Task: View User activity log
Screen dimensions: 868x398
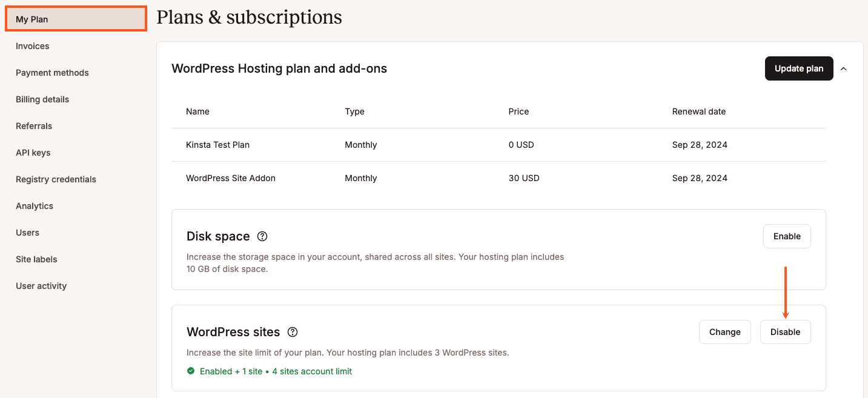Action: (x=41, y=285)
